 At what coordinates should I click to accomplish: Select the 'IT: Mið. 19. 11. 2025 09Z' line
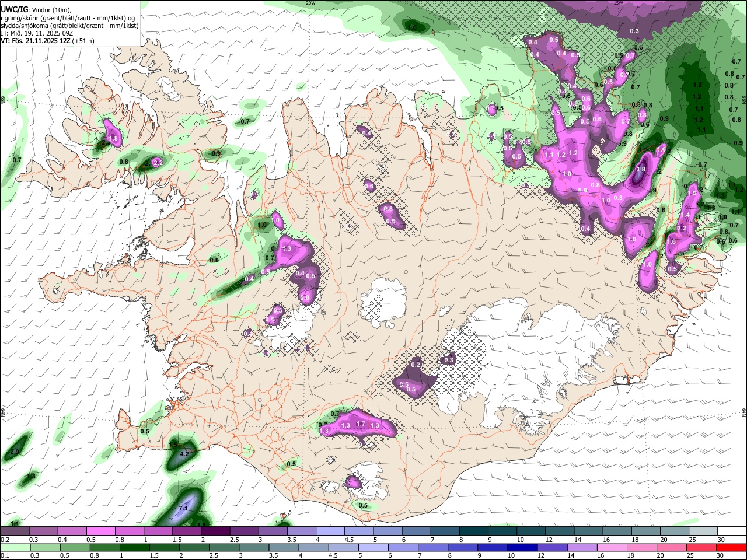[x=37, y=33]
